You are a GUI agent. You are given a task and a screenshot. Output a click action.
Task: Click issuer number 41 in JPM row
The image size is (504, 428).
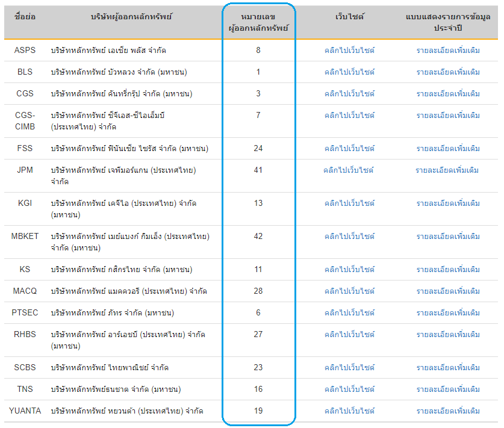258,170
